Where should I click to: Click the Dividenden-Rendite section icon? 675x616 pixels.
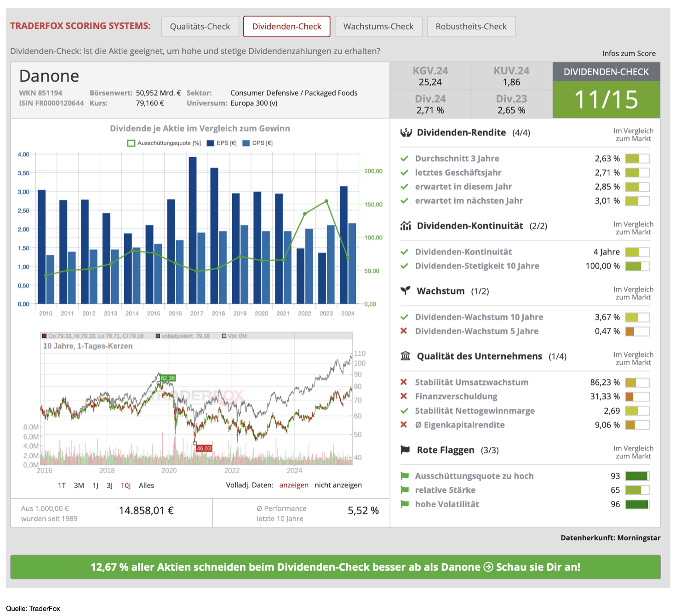pyautogui.click(x=406, y=133)
